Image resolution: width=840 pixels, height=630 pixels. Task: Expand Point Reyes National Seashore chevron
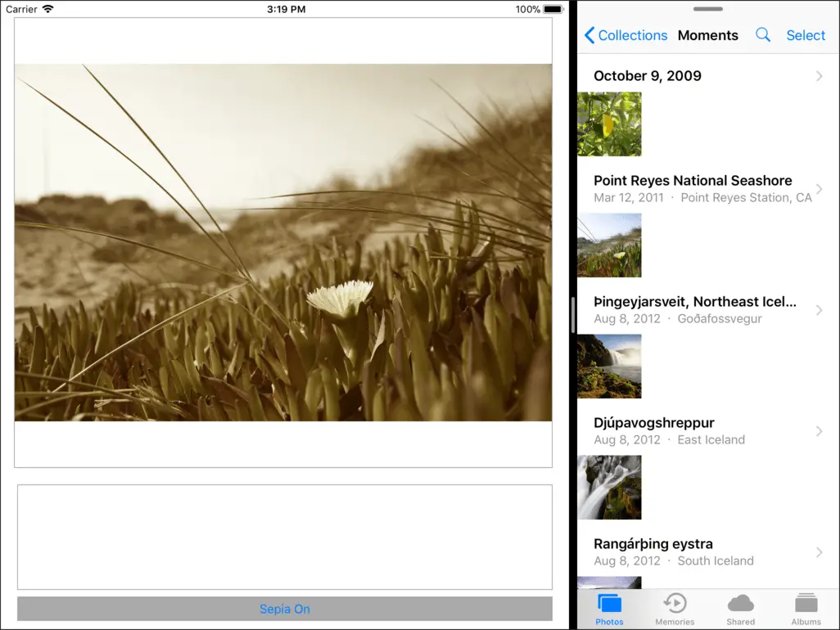tap(819, 189)
